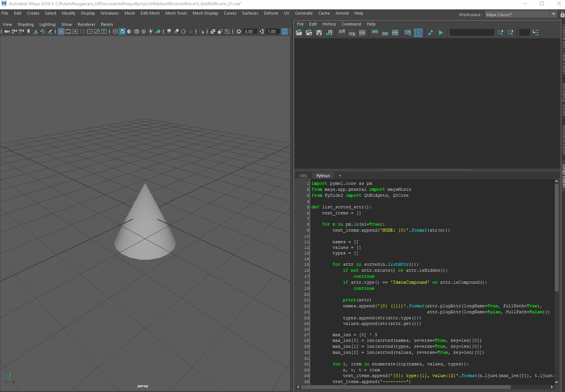Click the Execute All icon
This screenshot has width=565, height=392.
tap(430, 33)
